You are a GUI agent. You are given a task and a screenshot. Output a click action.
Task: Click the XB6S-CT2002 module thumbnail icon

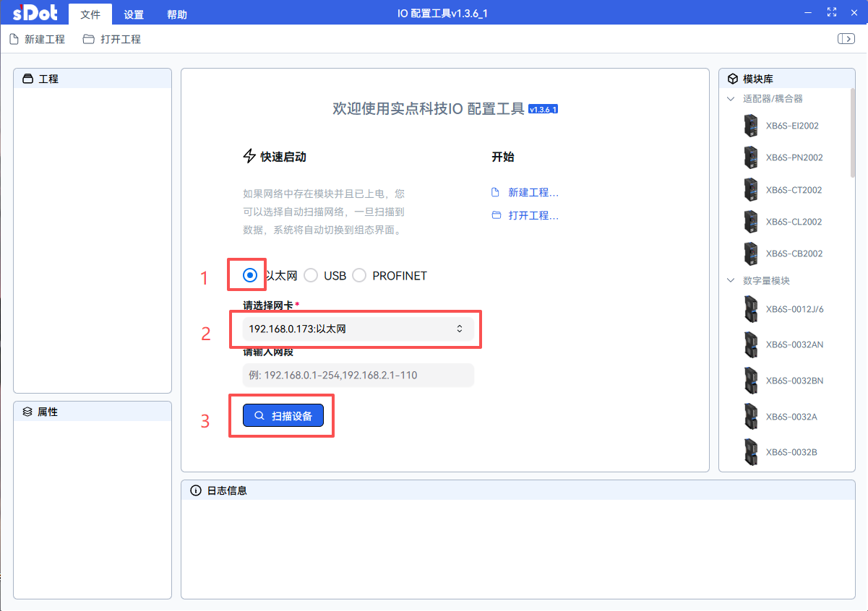751,190
